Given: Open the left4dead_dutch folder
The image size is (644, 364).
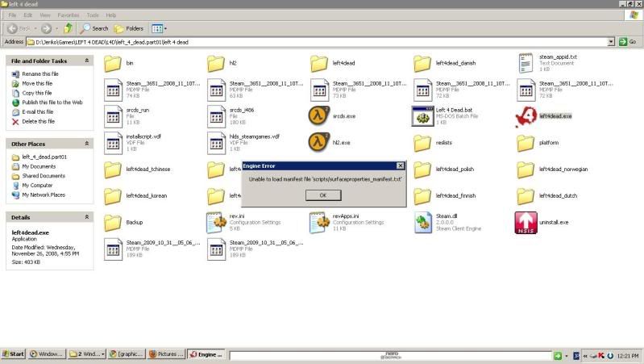Looking at the screenshot, I should tap(526, 196).
